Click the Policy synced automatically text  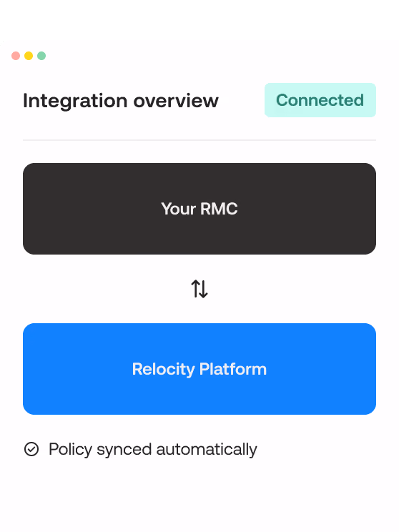tap(153, 450)
